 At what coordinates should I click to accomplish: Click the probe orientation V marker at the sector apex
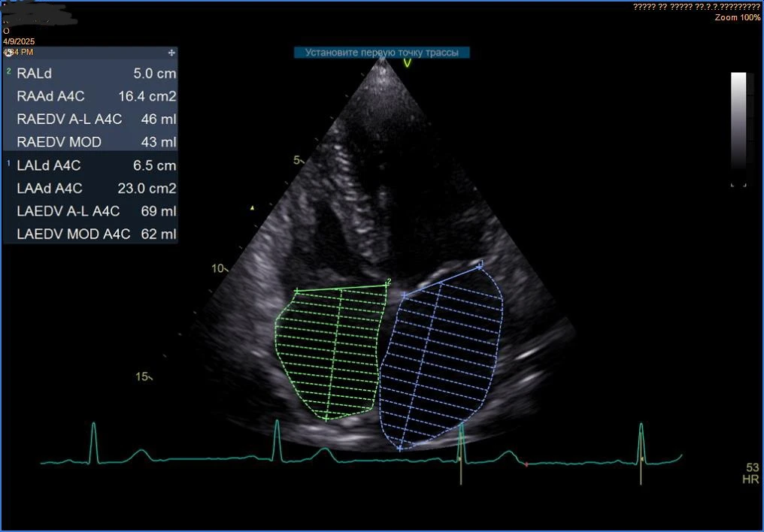(x=408, y=63)
